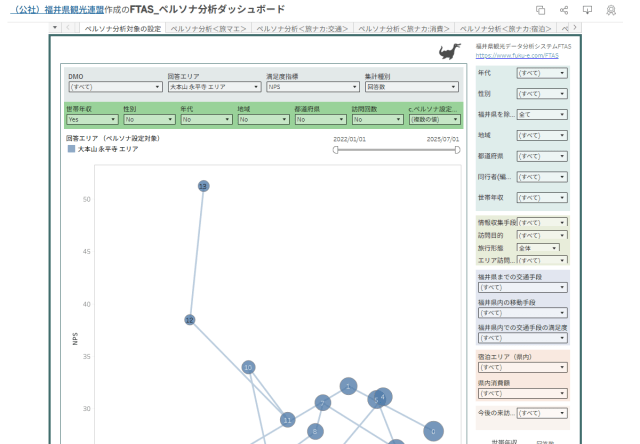Open the 福井県観光連盟 profile link
The image size is (640, 444).
tap(58, 10)
